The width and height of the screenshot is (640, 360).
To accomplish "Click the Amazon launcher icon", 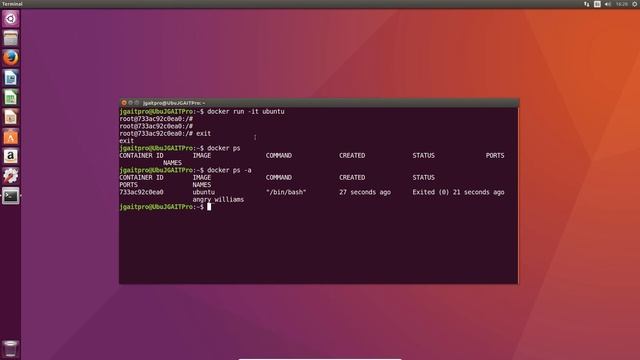I will pos(11,156).
